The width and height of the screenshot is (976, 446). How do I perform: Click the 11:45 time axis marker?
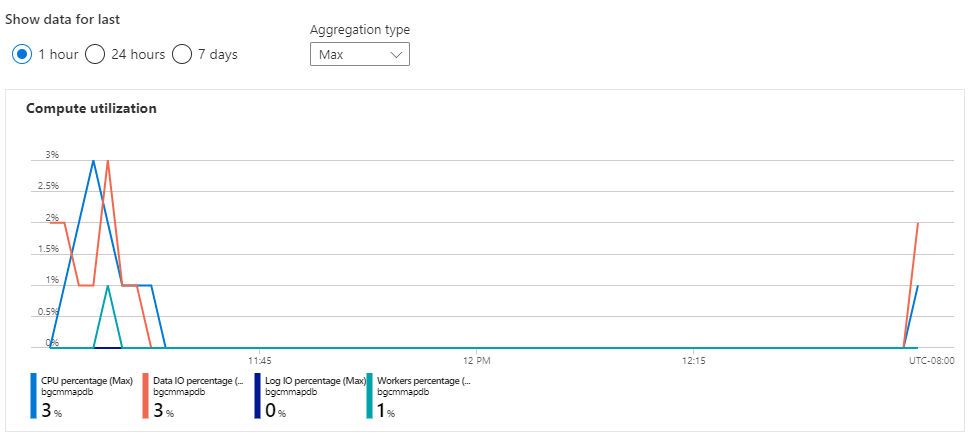click(258, 360)
